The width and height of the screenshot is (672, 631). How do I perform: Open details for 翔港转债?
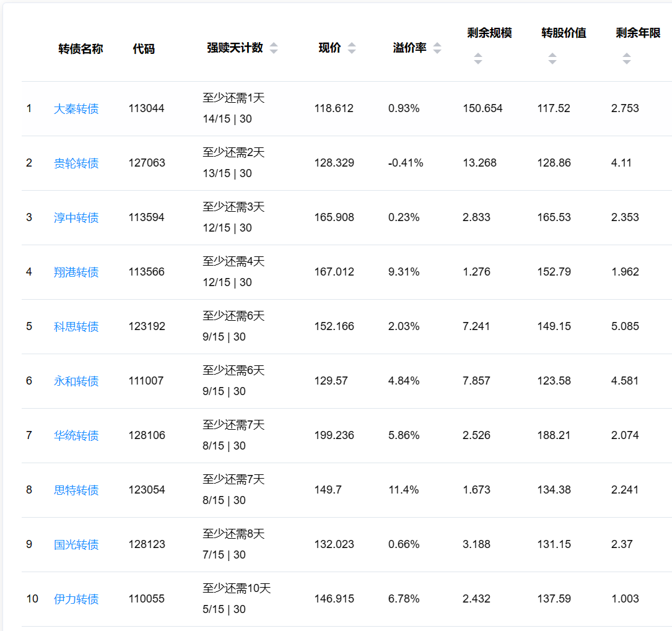[x=76, y=272]
